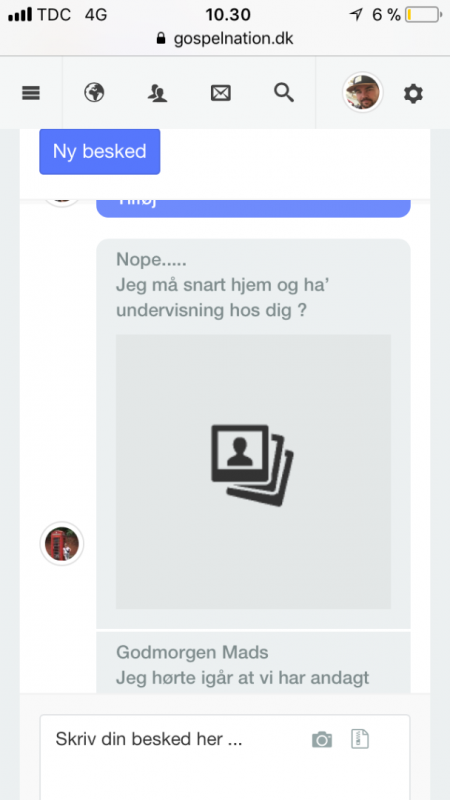
Task: Open the image placeholder in message
Action: [253, 471]
